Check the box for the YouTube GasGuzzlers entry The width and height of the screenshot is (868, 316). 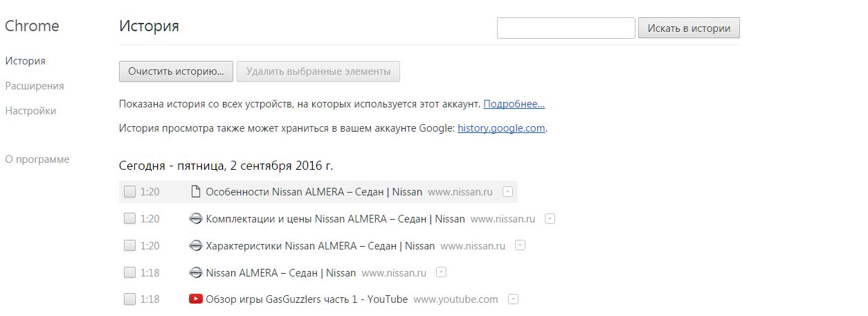(x=129, y=299)
